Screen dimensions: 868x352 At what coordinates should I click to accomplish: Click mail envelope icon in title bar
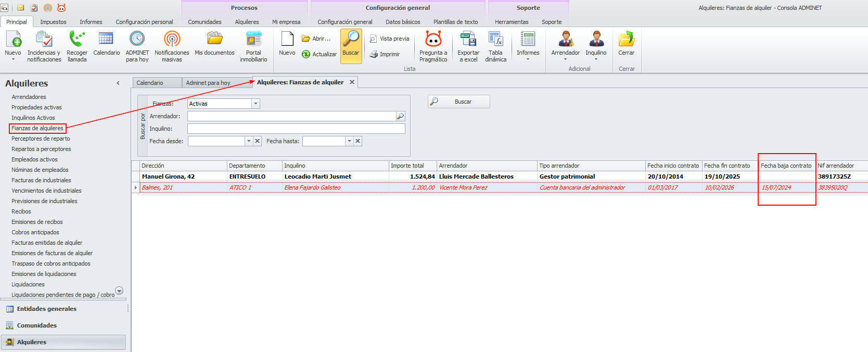tap(21, 8)
